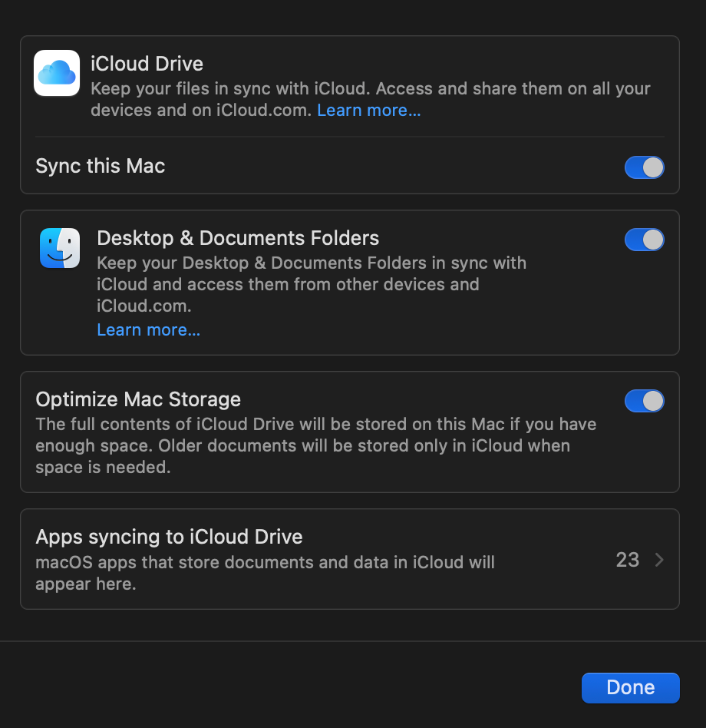
Task: Select the Apps syncing to iCloud Drive row
Action: pyautogui.click(x=350, y=559)
